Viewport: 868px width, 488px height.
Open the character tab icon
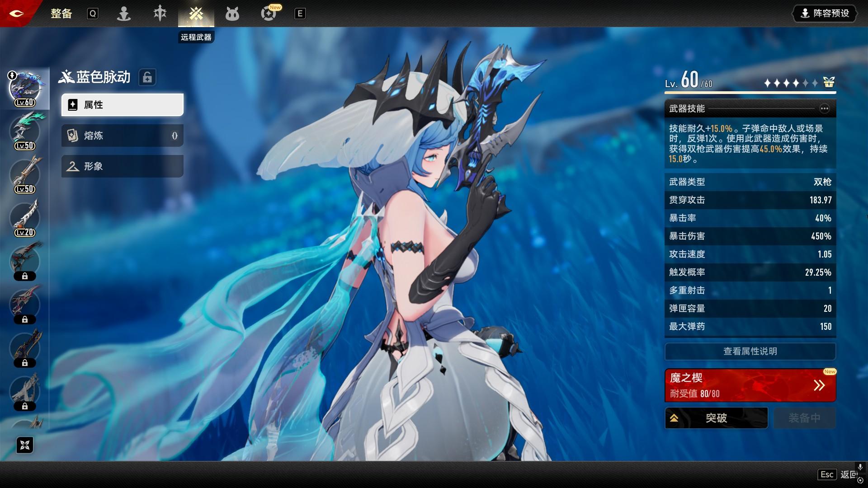(124, 14)
